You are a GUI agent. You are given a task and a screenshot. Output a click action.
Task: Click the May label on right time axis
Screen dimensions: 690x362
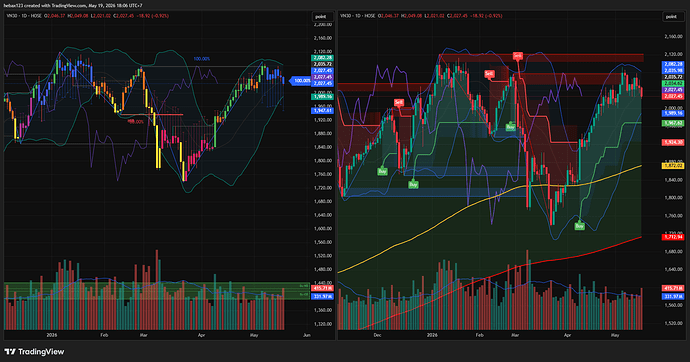click(615, 335)
